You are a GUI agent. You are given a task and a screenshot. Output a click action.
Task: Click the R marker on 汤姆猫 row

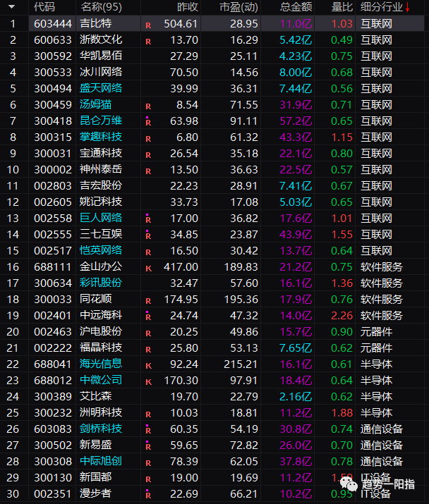(x=148, y=106)
